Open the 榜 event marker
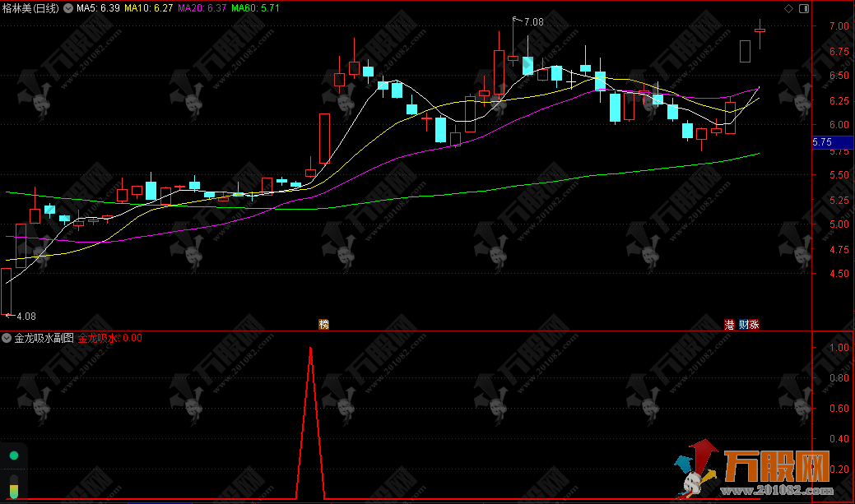 click(324, 325)
